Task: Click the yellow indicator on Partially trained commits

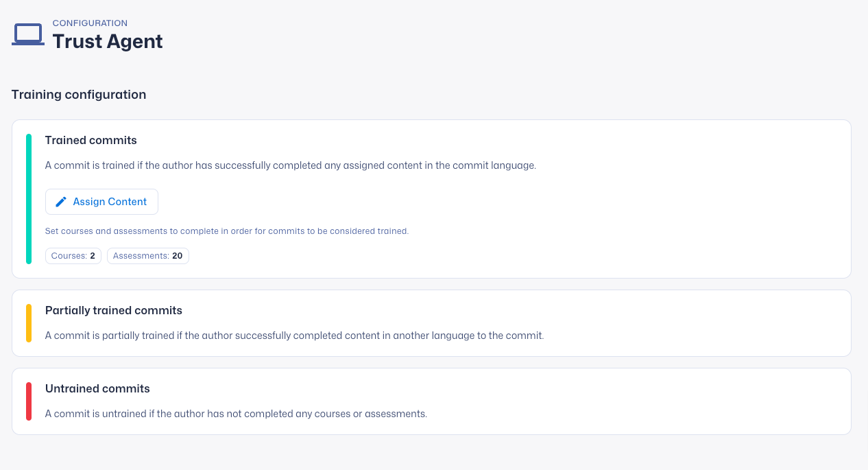Action: pyautogui.click(x=28, y=322)
